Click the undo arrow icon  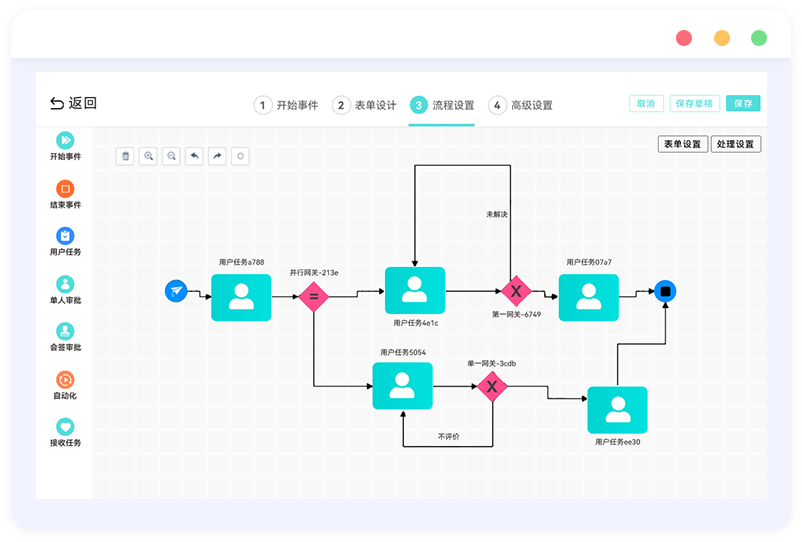[195, 156]
